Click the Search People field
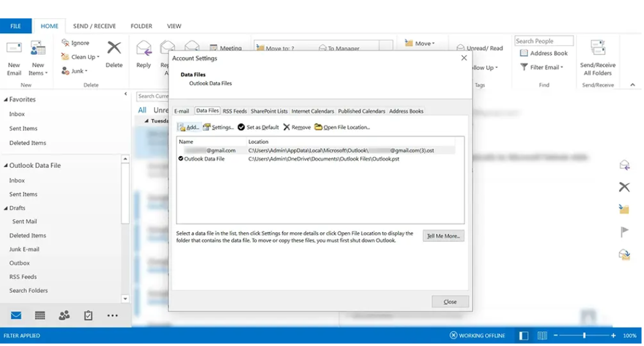This screenshot has width=644, height=346. click(x=544, y=41)
